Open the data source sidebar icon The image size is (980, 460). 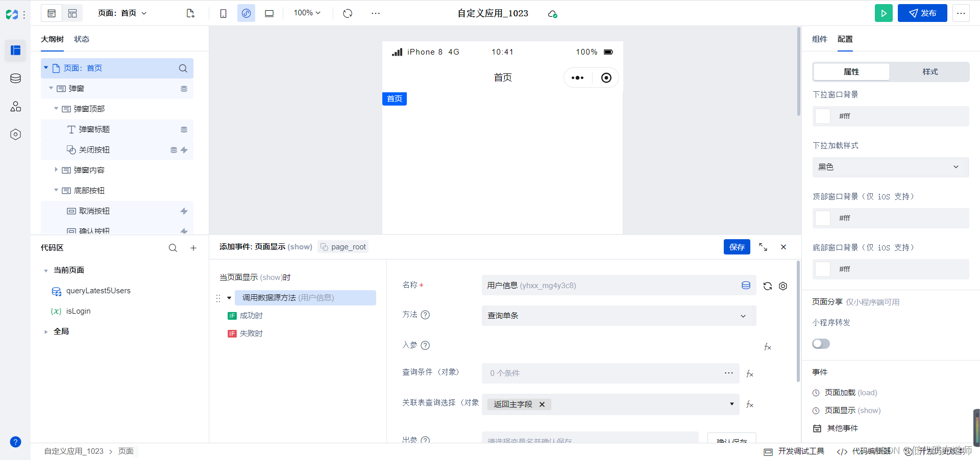tap(15, 79)
